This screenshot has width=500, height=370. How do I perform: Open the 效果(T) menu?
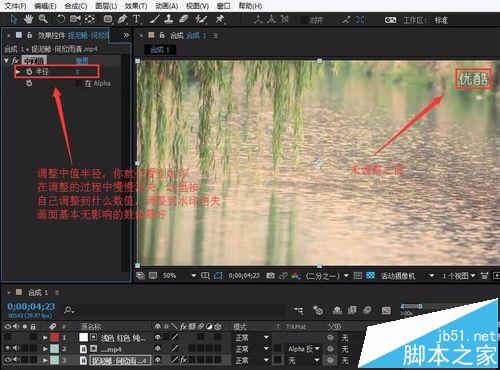[x=136, y=6]
